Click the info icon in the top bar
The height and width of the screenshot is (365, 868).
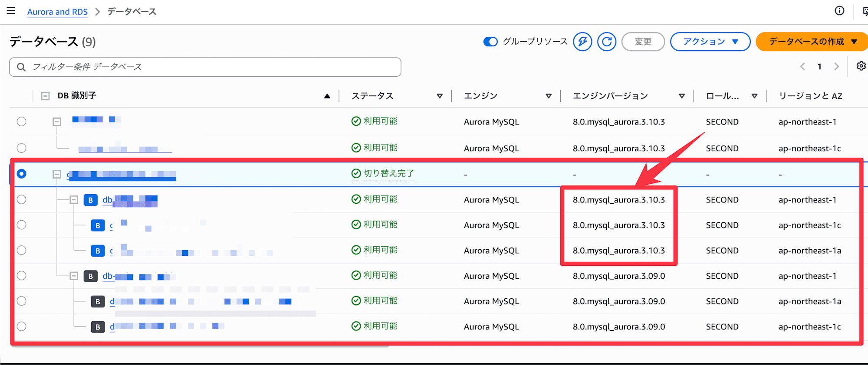(839, 11)
